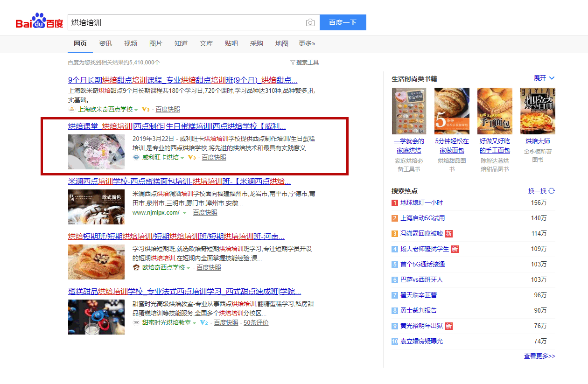This screenshot has width=588, height=384.
Task: Select the 网页 tab
Action: 80,44
